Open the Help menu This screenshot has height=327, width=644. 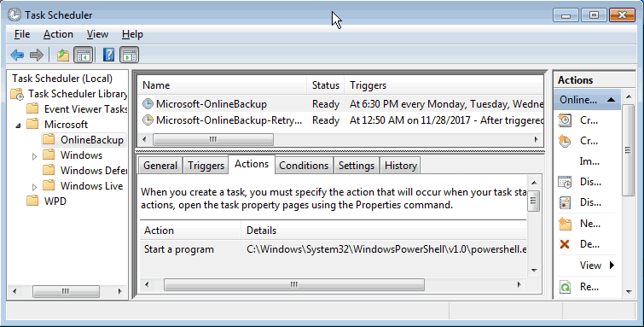tap(132, 34)
